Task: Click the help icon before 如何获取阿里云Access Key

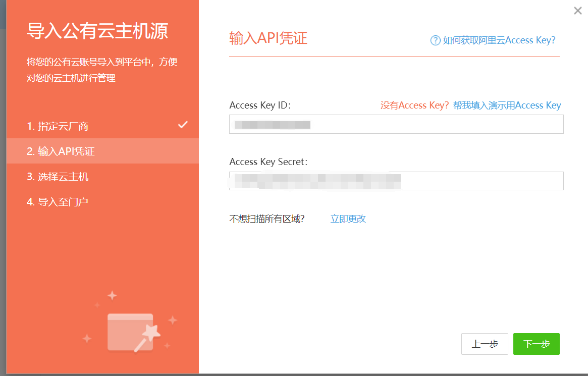Action: coord(435,40)
